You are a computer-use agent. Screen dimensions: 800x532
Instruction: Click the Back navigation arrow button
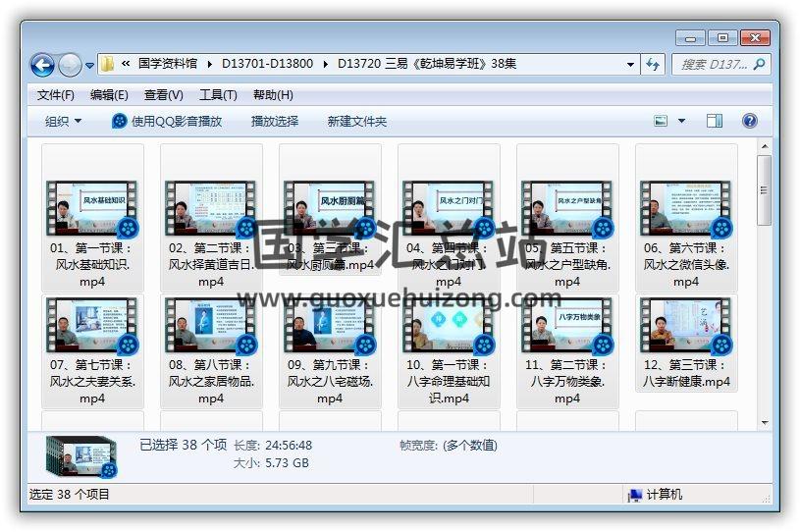click(42, 65)
